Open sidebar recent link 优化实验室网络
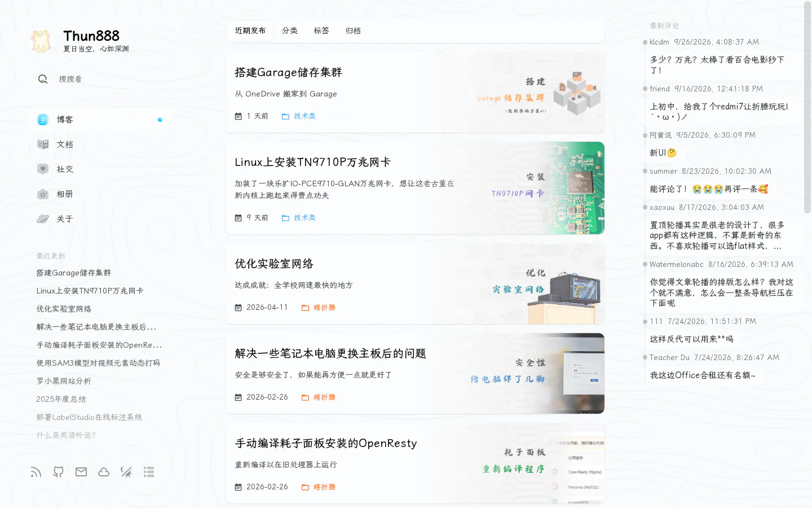Screen dimensions: 812x508 click(x=64, y=309)
